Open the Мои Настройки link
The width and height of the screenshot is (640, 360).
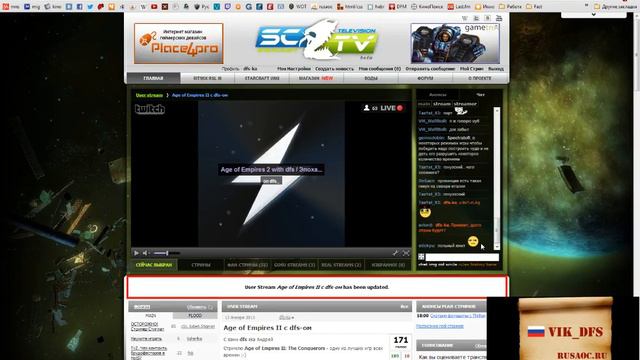pyautogui.click(x=294, y=69)
